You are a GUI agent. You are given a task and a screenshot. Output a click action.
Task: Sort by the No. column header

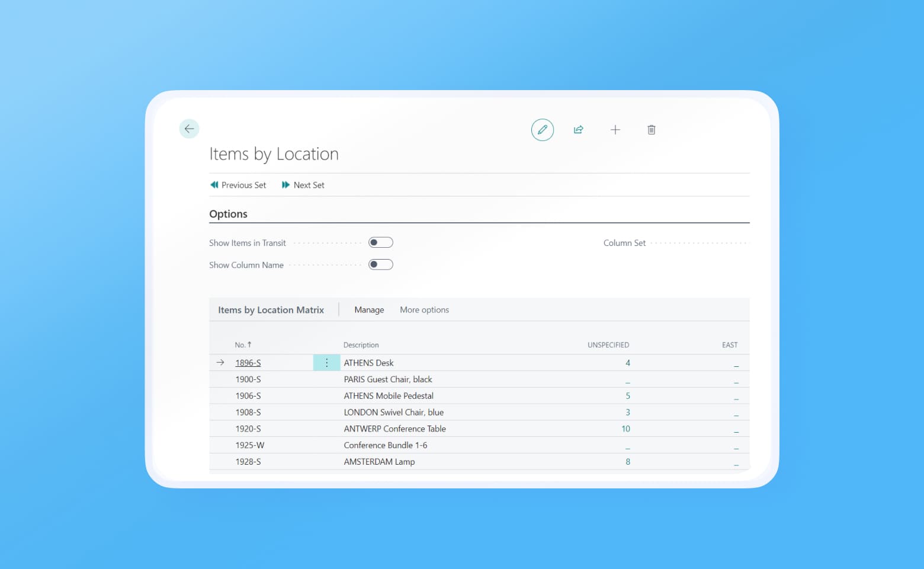243,345
